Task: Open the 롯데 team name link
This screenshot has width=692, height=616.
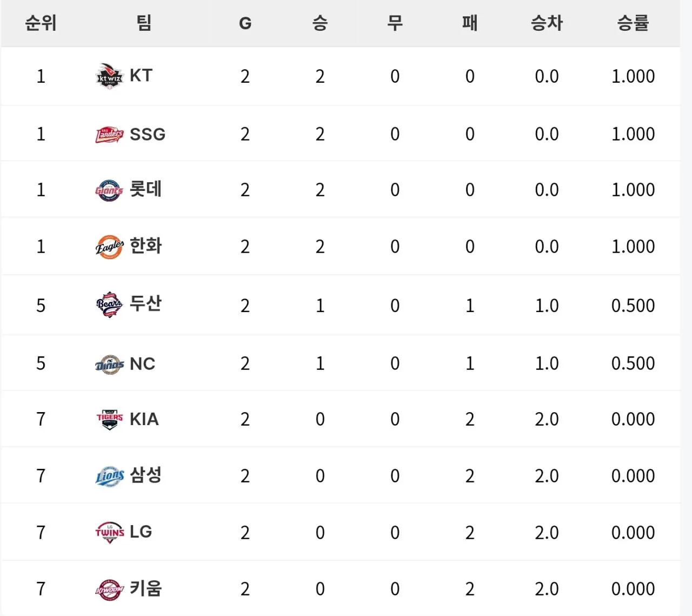Action: (x=145, y=189)
